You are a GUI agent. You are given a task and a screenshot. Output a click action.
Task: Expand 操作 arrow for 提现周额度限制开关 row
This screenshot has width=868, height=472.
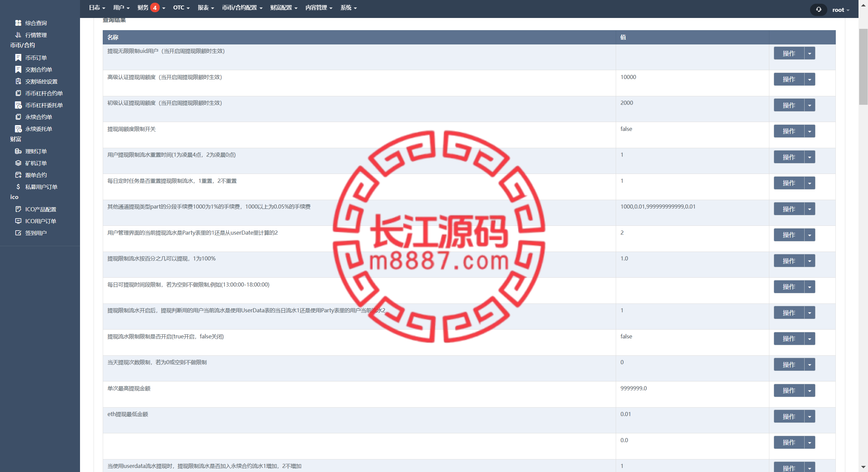tap(810, 131)
